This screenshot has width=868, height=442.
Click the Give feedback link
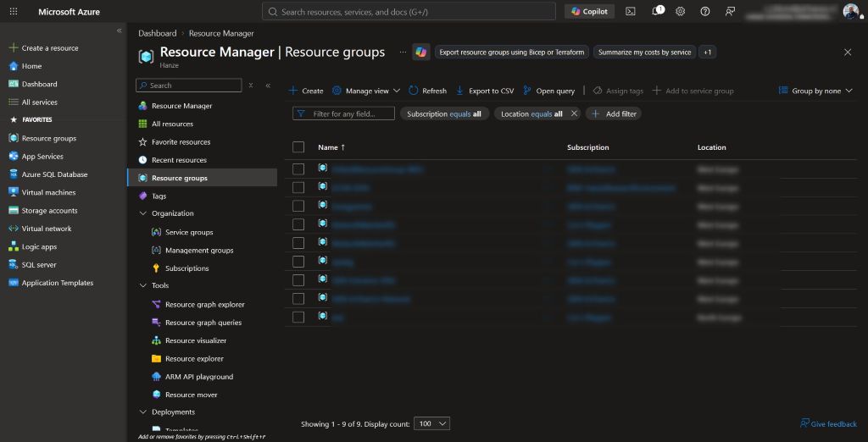tap(828, 423)
